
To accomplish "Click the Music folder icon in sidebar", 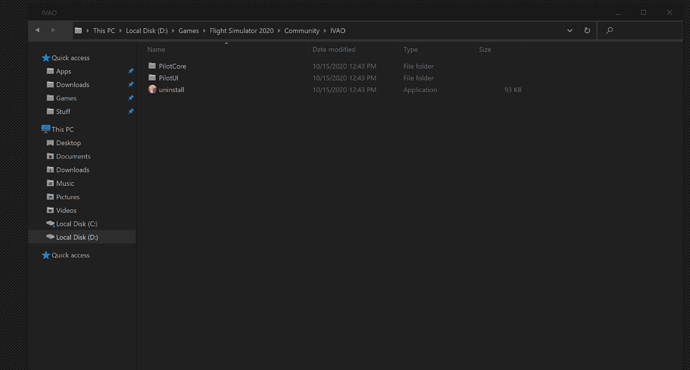I will (x=50, y=183).
